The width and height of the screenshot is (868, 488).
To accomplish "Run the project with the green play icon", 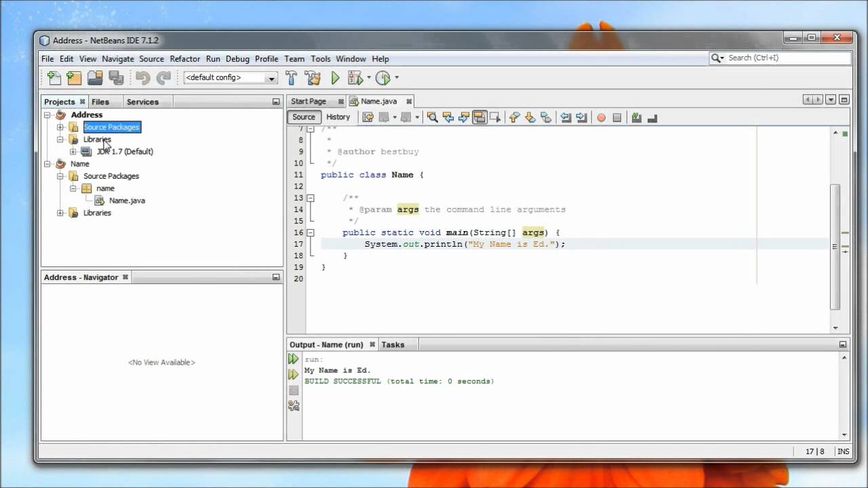I will 335,78.
